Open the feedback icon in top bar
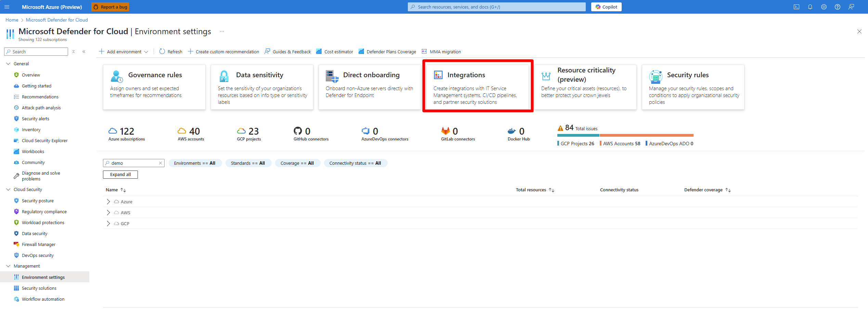Image resolution: width=868 pixels, height=312 pixels. pos(851,7)
